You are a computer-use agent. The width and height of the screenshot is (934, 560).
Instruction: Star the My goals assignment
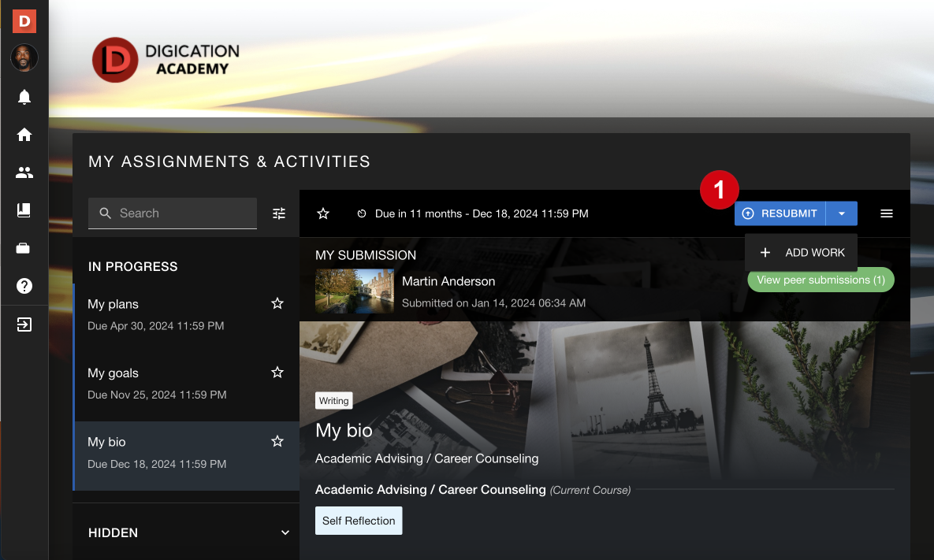tap(277, 372)
